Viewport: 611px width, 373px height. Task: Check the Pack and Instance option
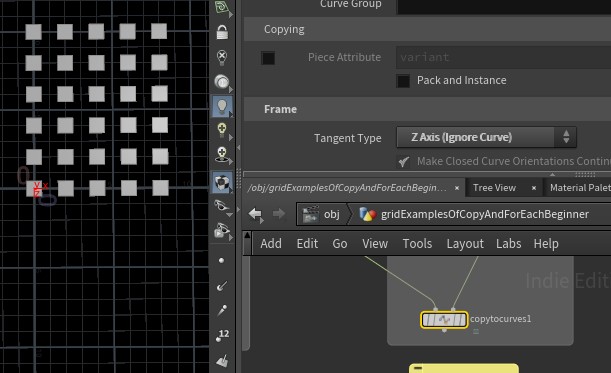point(403,81)
